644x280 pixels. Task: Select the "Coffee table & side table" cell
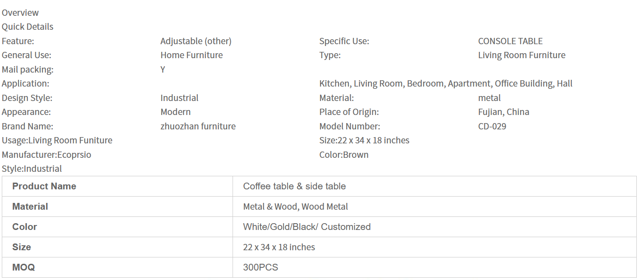tap(294, 186)
